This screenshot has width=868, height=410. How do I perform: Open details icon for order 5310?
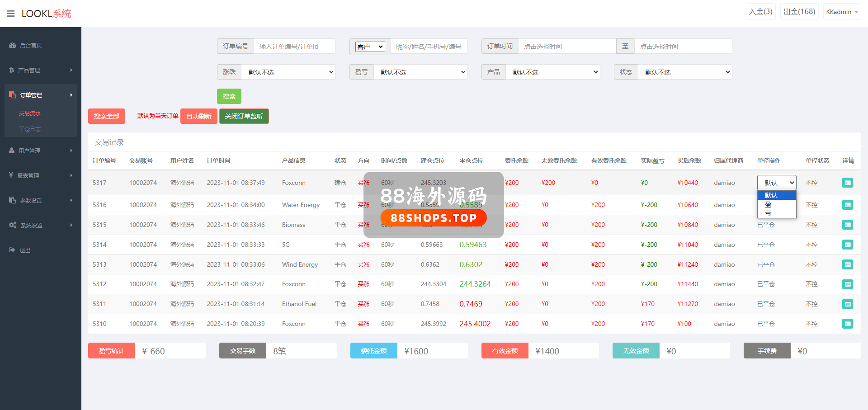pos(848,324)
